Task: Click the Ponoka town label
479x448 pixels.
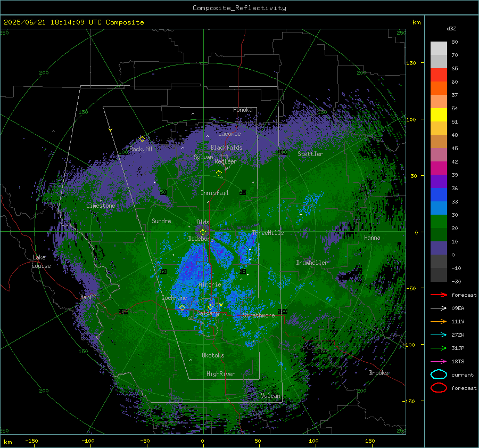Action: pos(243,110)
